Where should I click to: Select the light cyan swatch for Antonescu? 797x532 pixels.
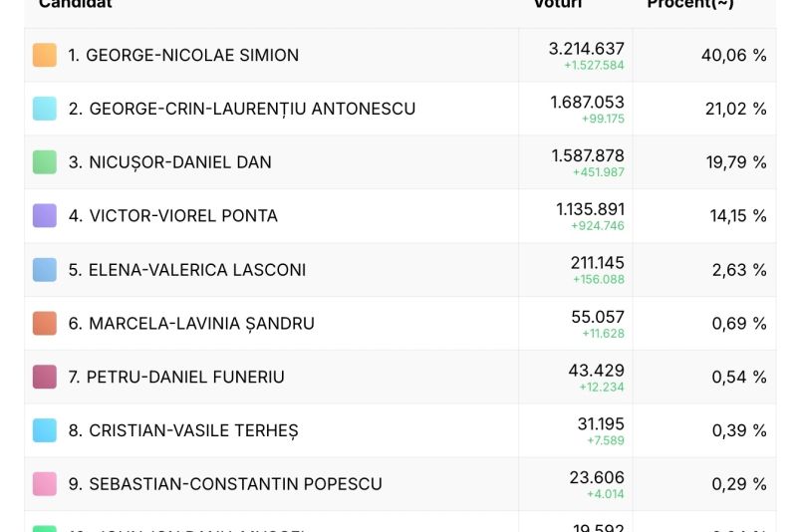pos(45,109)
